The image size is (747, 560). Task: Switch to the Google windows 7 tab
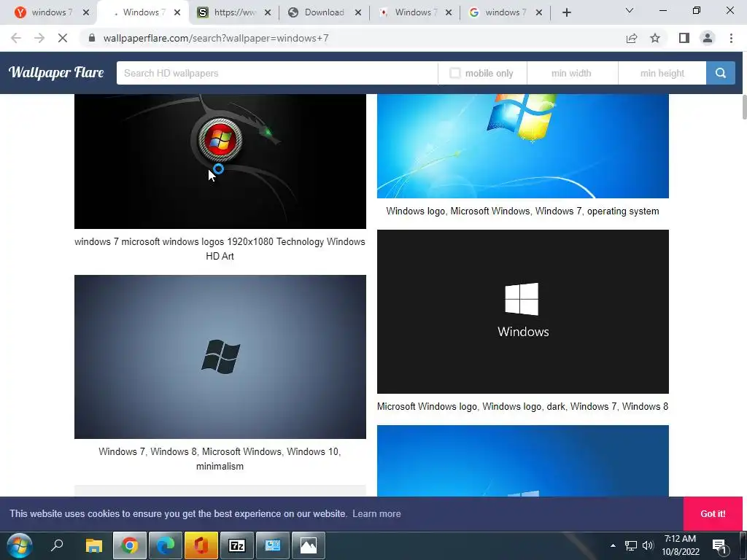coord(499,12)
